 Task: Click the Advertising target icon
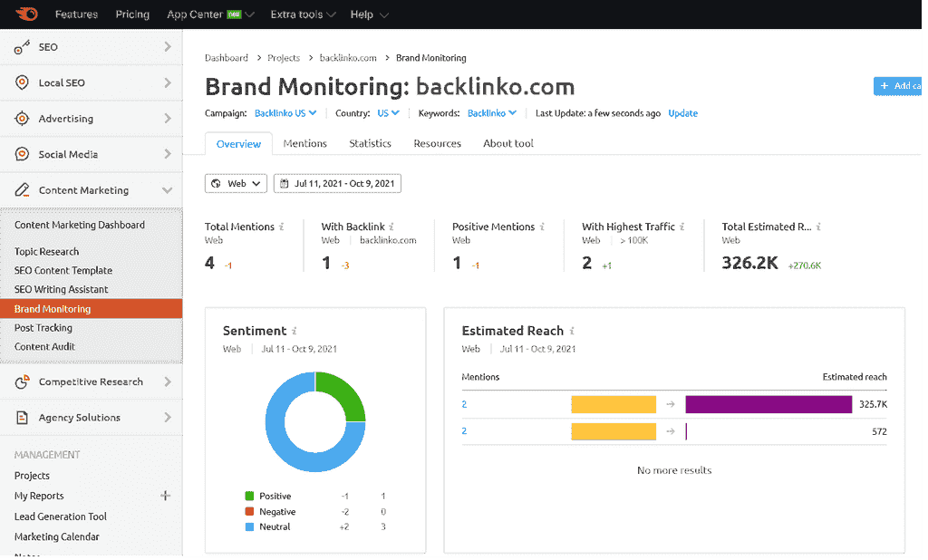(22, 119)
